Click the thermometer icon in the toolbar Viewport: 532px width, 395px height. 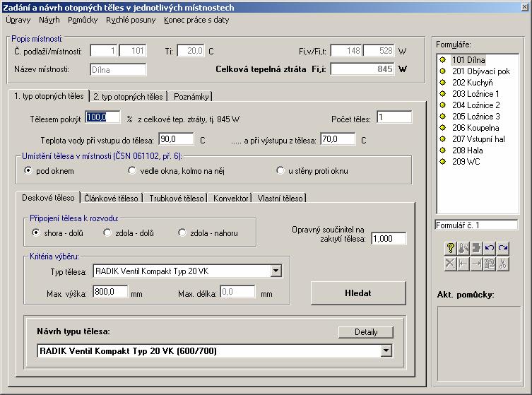463,249
